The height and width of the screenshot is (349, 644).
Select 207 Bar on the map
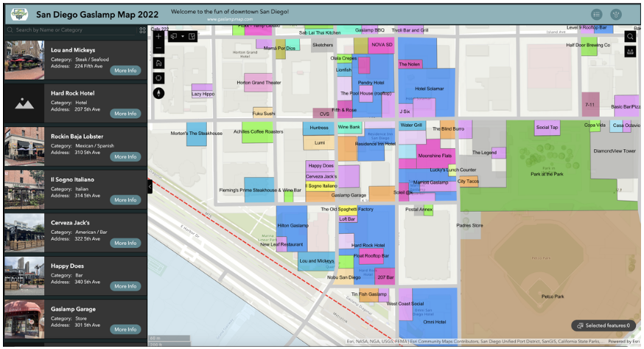pyautogui.click(x=385, y=277)
